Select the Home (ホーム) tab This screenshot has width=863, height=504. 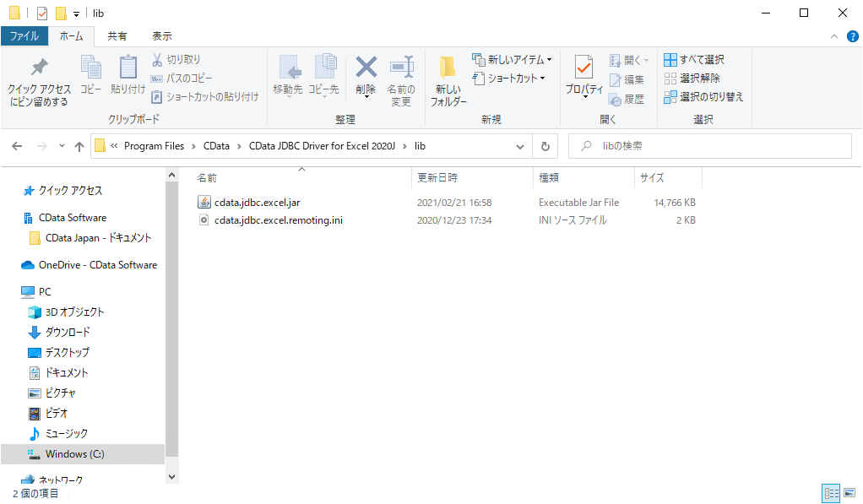[71, 36]
